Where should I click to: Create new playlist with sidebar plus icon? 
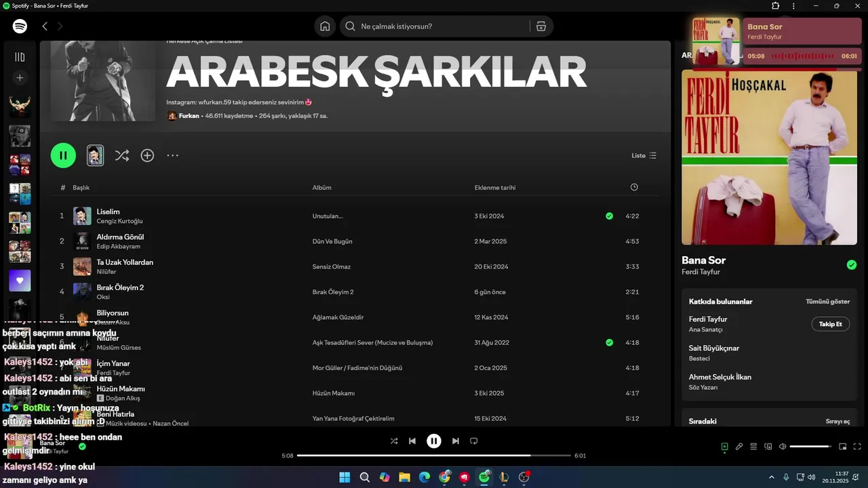point(20,78)
